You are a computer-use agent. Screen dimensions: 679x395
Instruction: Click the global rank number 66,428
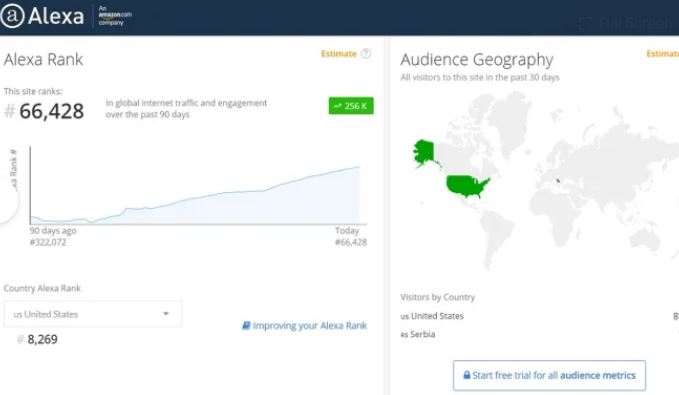pos(52,111)
